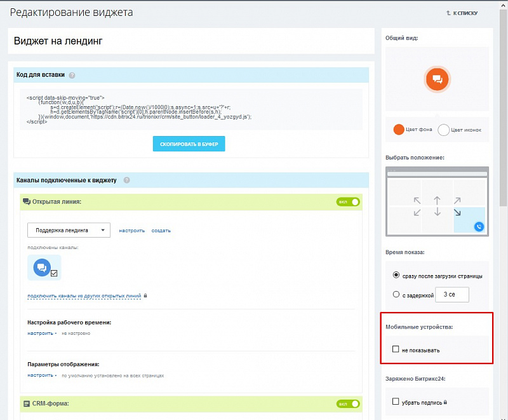The width and height of the screenshot is (508, 420).
Task: Click подключить каналы из других открытых линий
Action: (84, 296)
